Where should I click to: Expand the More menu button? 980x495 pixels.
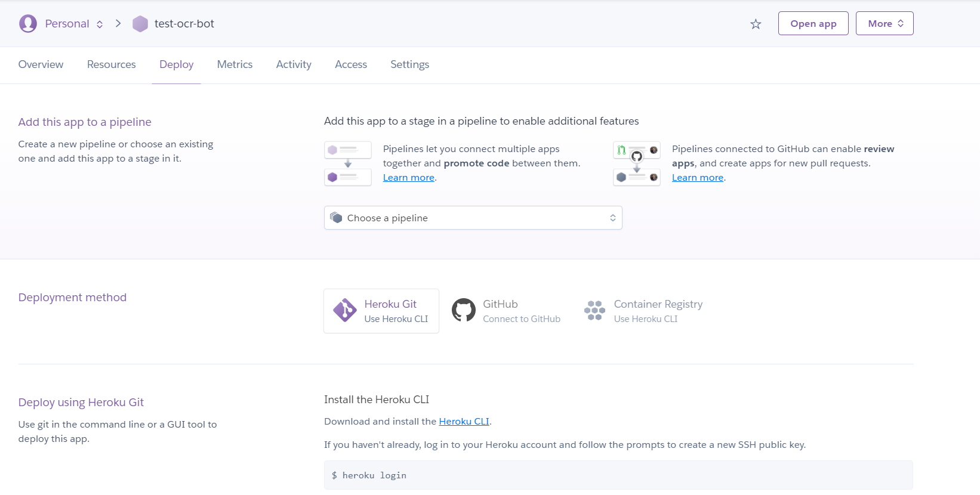(x=885, y=23)
